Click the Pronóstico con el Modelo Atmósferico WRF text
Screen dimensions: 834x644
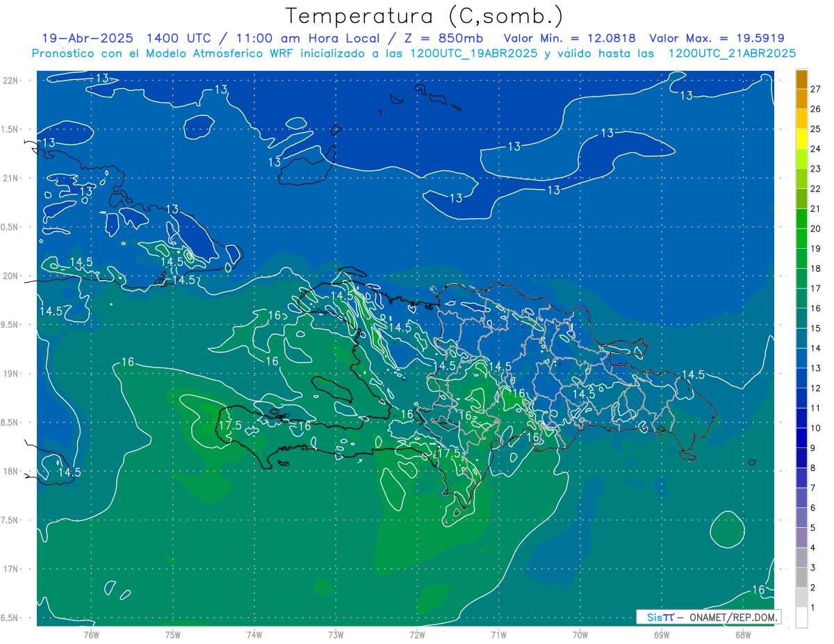[165, 53]
